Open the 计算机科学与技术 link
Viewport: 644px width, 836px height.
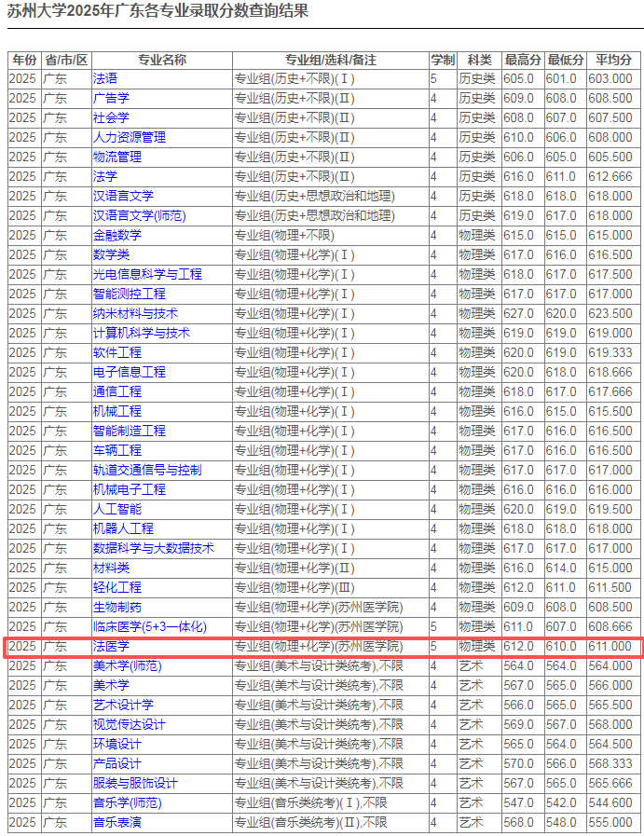pos(141,333)
